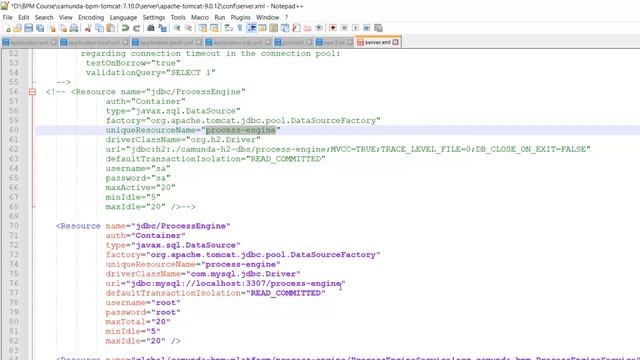Click the Replace toolbar icon
Screen dimensions: 640x360
click(x=162, y=28)
